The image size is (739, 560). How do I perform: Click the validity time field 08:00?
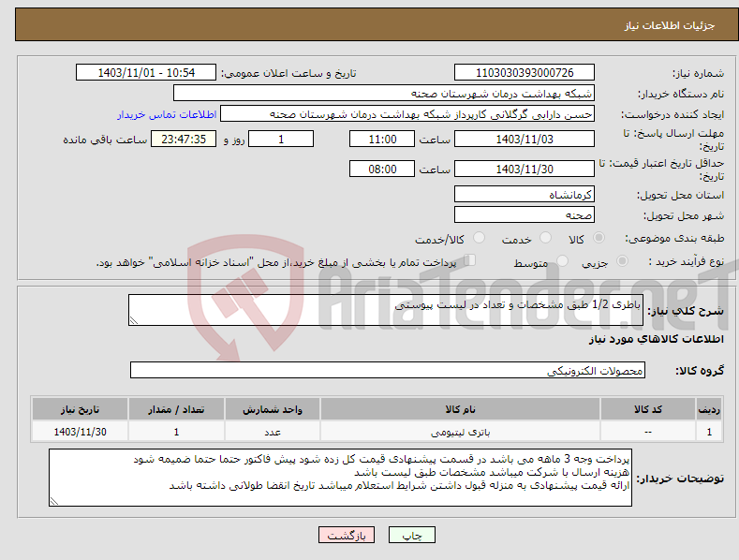tap(382, 169)
